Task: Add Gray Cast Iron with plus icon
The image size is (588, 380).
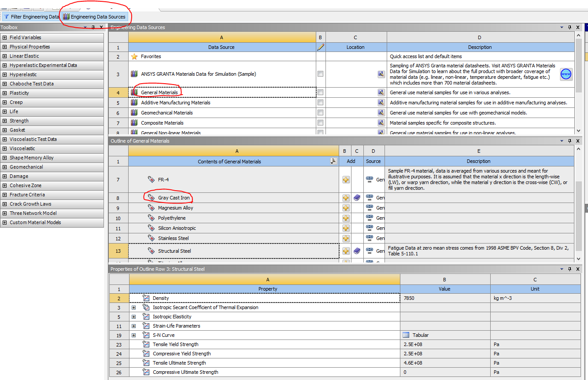Action: pyautogui.click(x=346, y=198)
